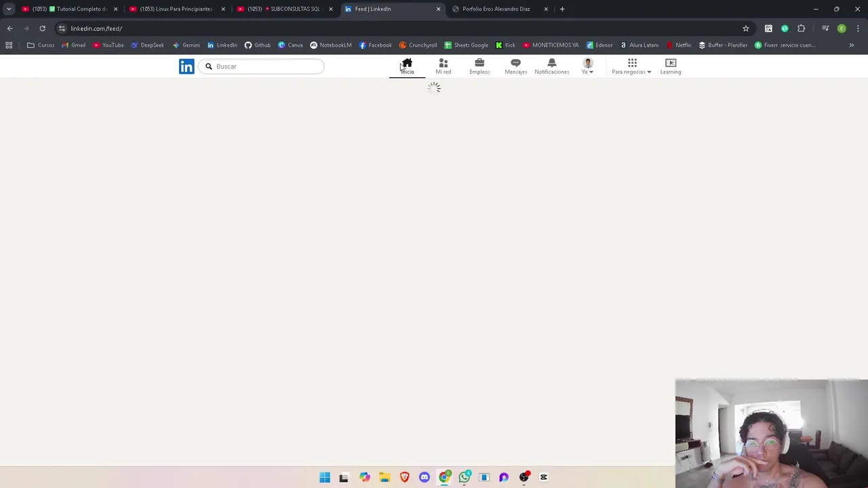This screenshot has width=868, height=488.
Task: View site information icon in address bar
Action: (x=62, y=28)
